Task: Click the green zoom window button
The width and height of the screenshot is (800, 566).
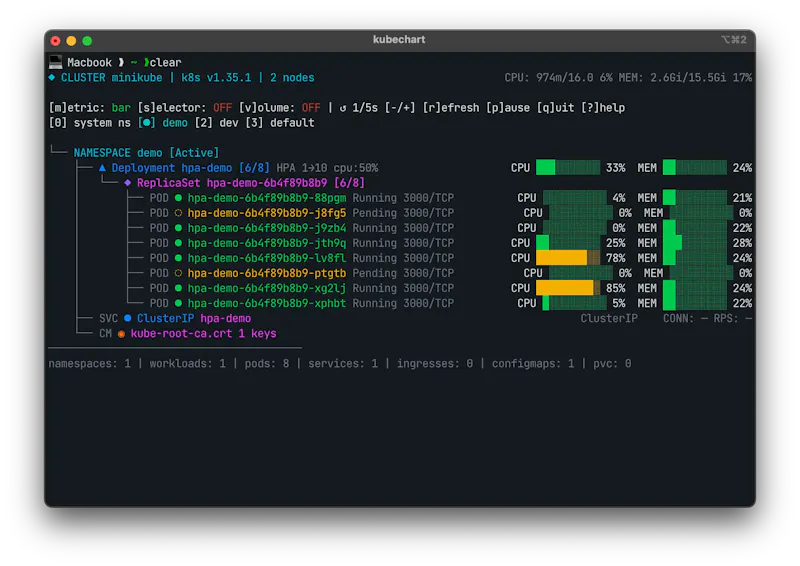Action: coord(87,40)
